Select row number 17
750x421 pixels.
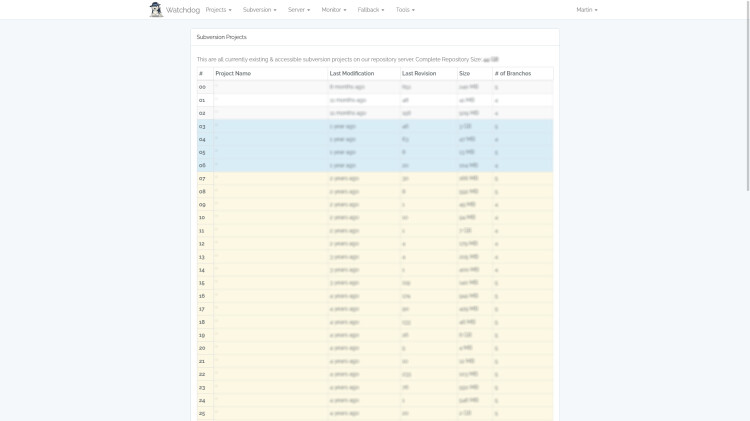pos(375,309)
